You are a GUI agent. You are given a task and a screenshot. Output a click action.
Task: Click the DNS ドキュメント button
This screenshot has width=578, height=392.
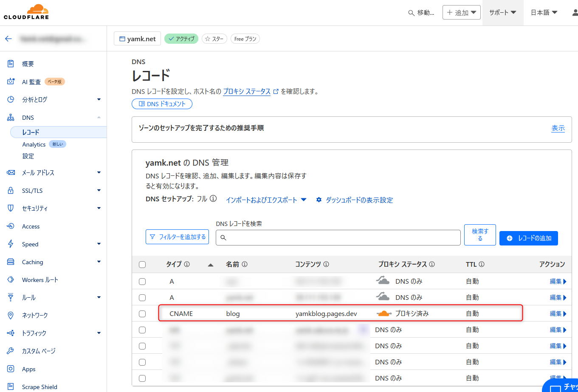coord(162,104)
